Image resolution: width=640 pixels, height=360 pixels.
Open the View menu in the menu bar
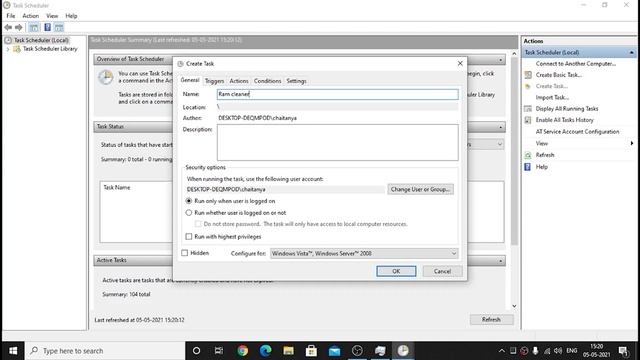pyautogui.click(x=52, y=16)
